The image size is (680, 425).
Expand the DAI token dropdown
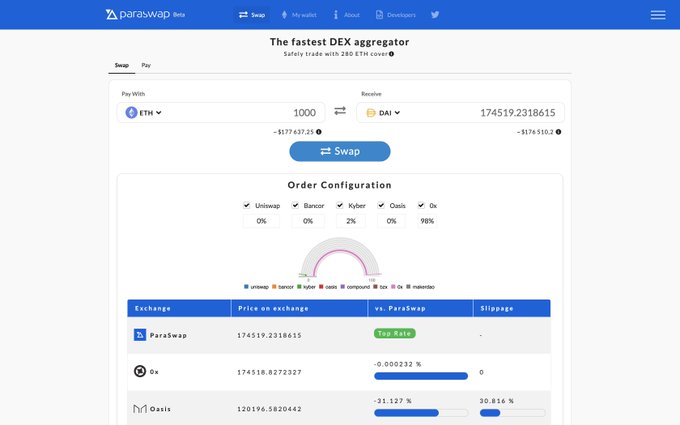(389, 113)
